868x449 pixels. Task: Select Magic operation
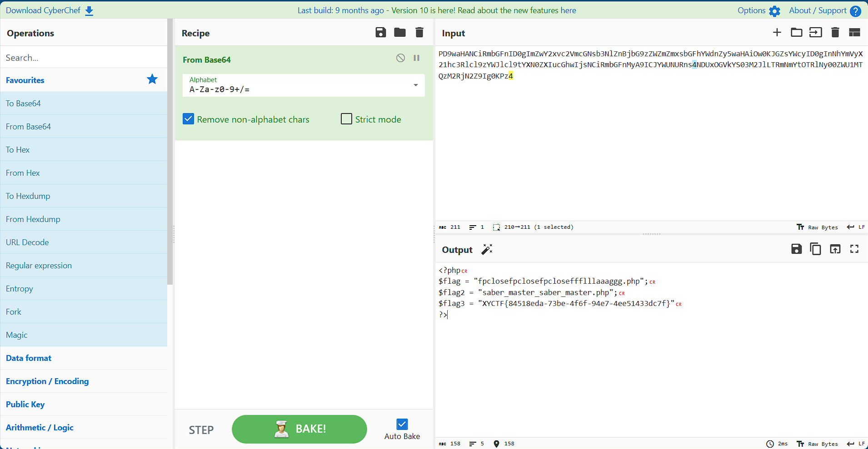[84, 335]
